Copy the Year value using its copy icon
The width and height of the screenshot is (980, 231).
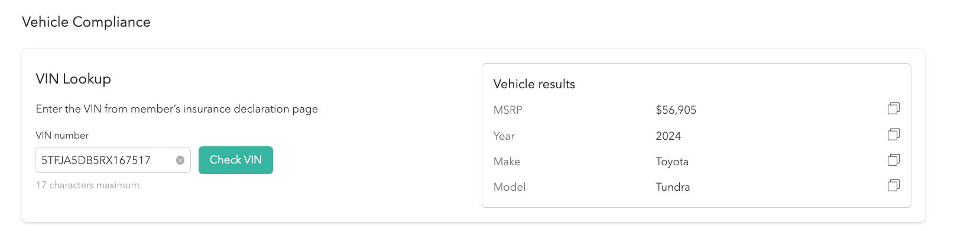point(893,134)
